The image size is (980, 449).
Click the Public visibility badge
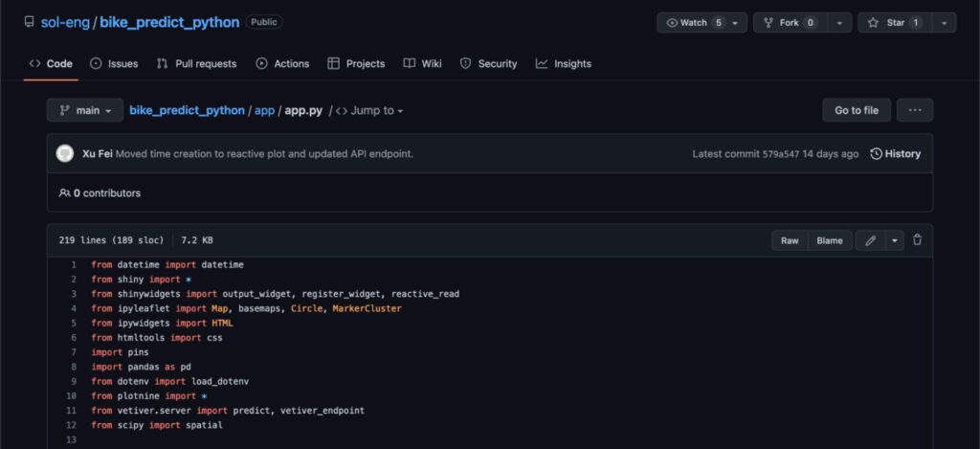264,22
